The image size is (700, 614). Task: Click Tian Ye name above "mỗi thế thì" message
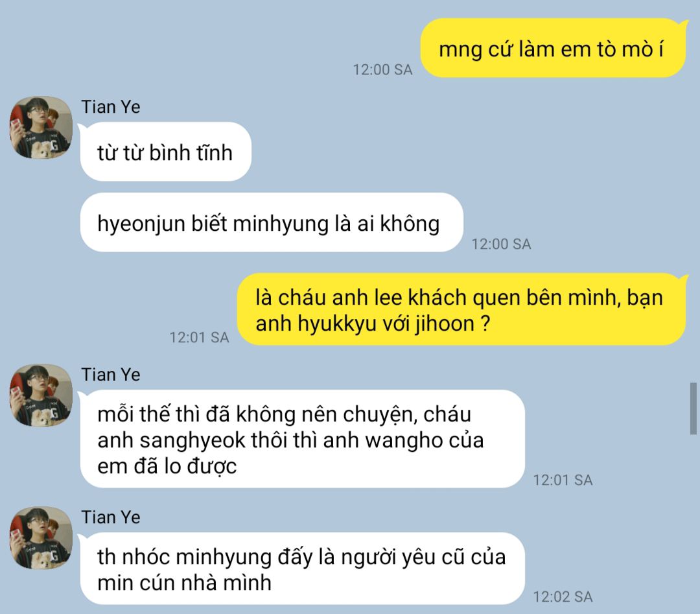111,375
